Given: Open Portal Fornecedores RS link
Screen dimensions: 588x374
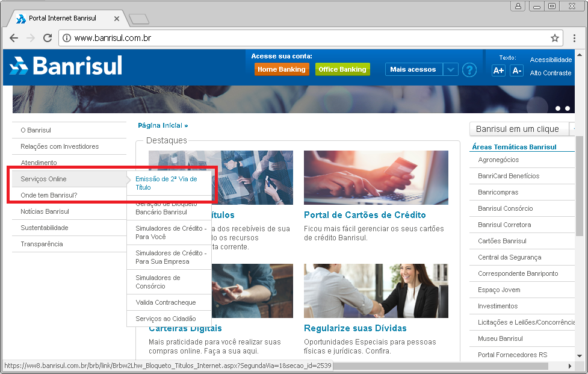Looking at the screenshot, I should 512,355.
